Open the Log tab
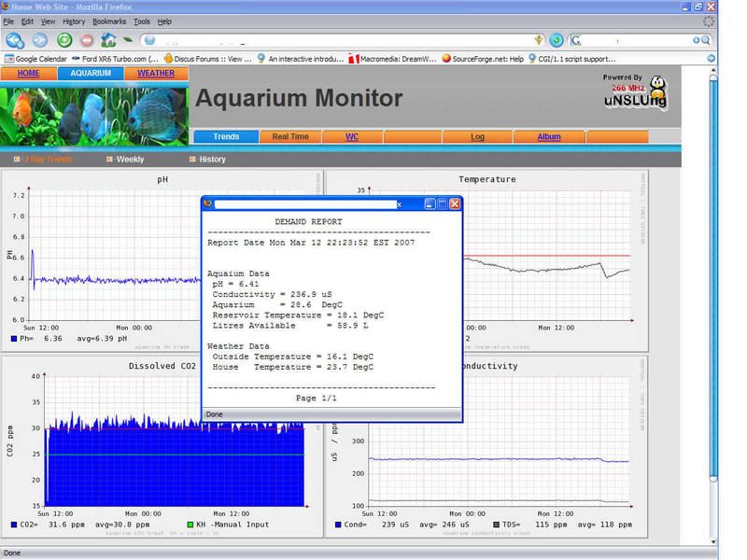This screenshot has width=747, height=560. pos(477,136)
